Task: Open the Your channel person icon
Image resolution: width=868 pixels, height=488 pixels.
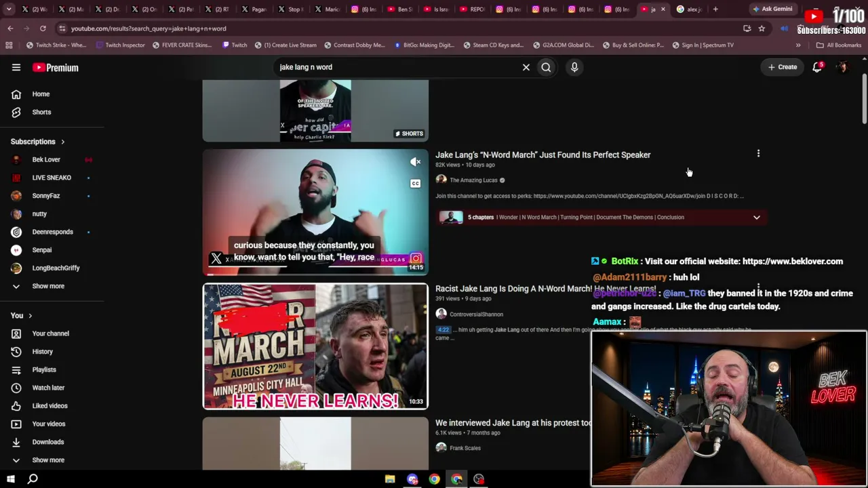Action: click(16, 333)
